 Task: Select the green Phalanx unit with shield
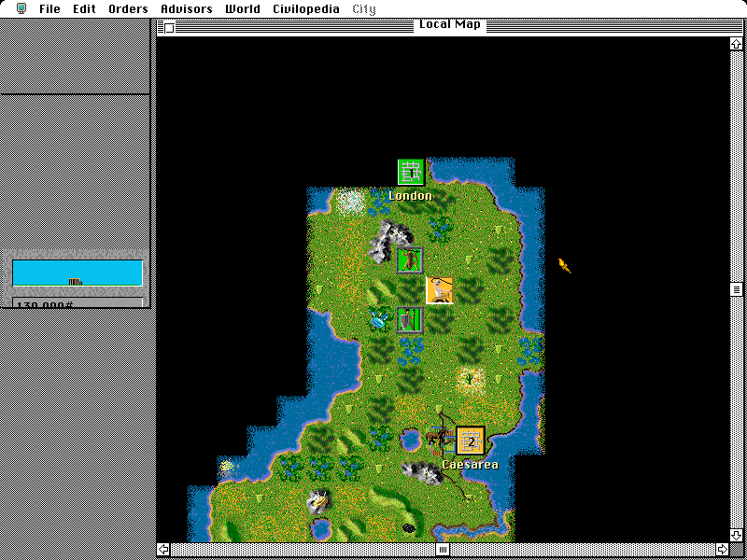click(x=410, y=320)
